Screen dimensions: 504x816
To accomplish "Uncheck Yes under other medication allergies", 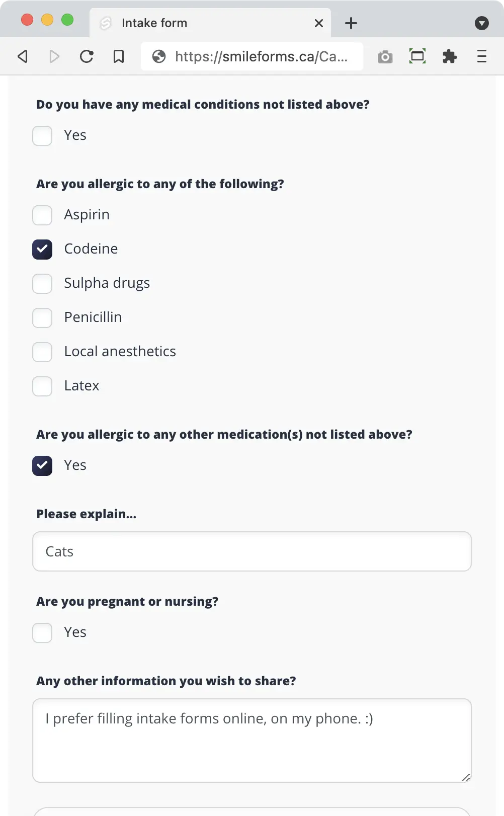I will coord(42,465).
